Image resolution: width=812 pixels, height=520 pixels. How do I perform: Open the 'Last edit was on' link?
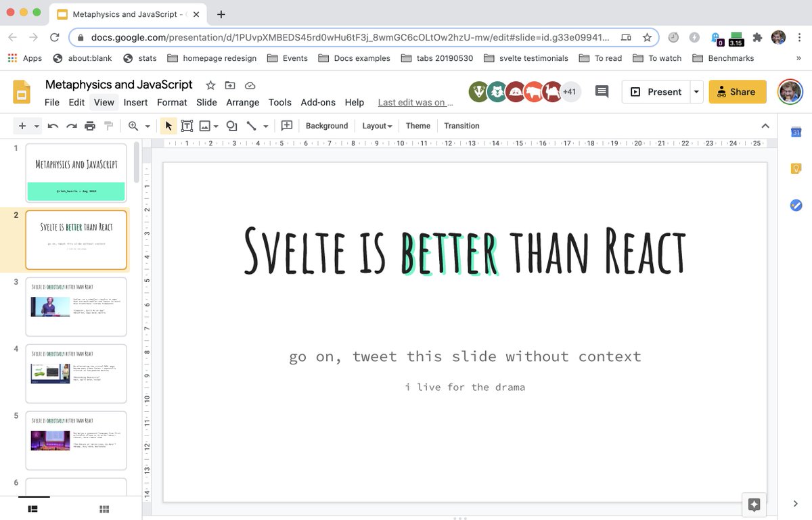(415, 102)
